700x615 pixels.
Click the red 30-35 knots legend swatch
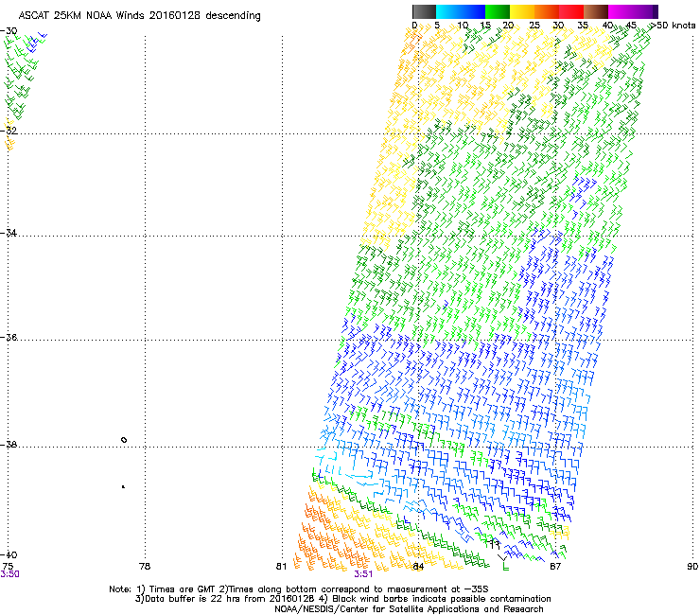tap(571, 11)
